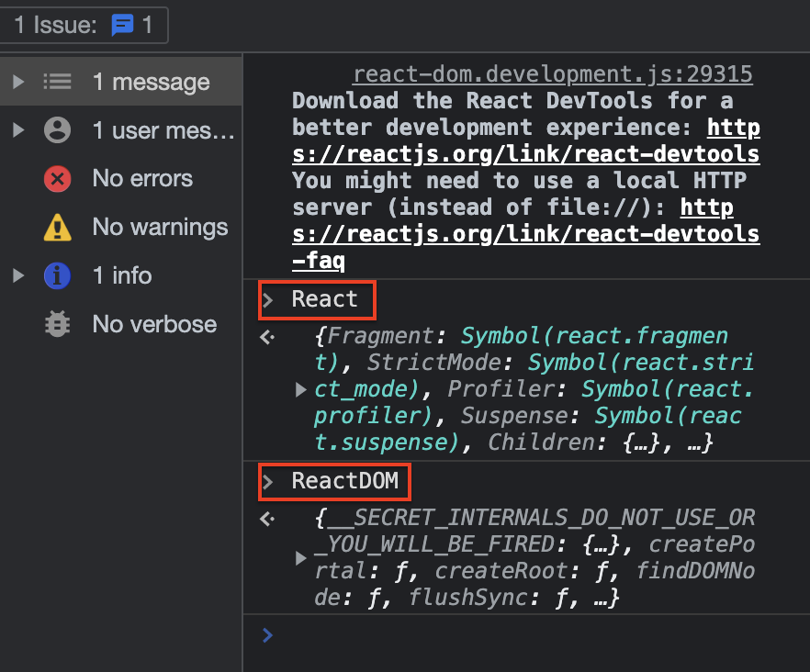
Task: Click the 'flushSync: ƒ' property text
Action: [489, 599]
